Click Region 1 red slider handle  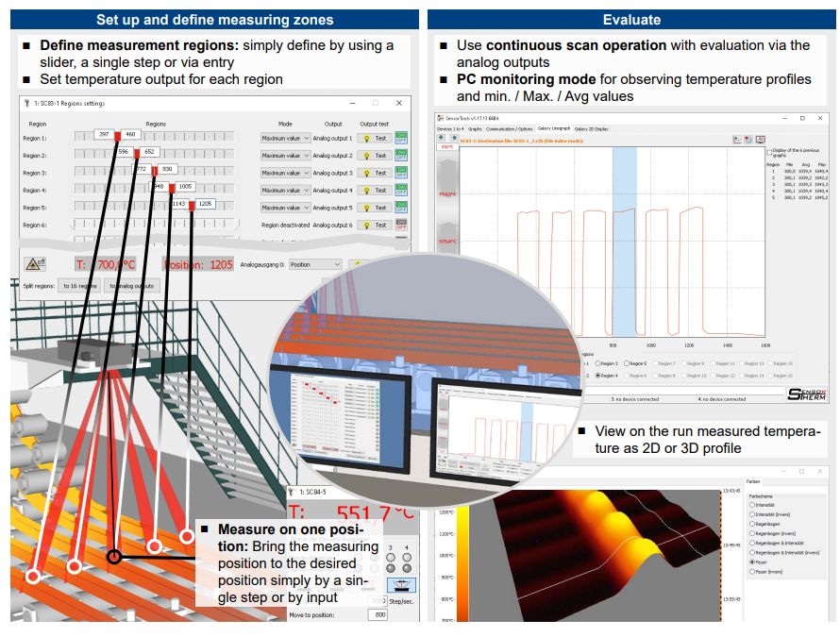click(x=117, y=135)
